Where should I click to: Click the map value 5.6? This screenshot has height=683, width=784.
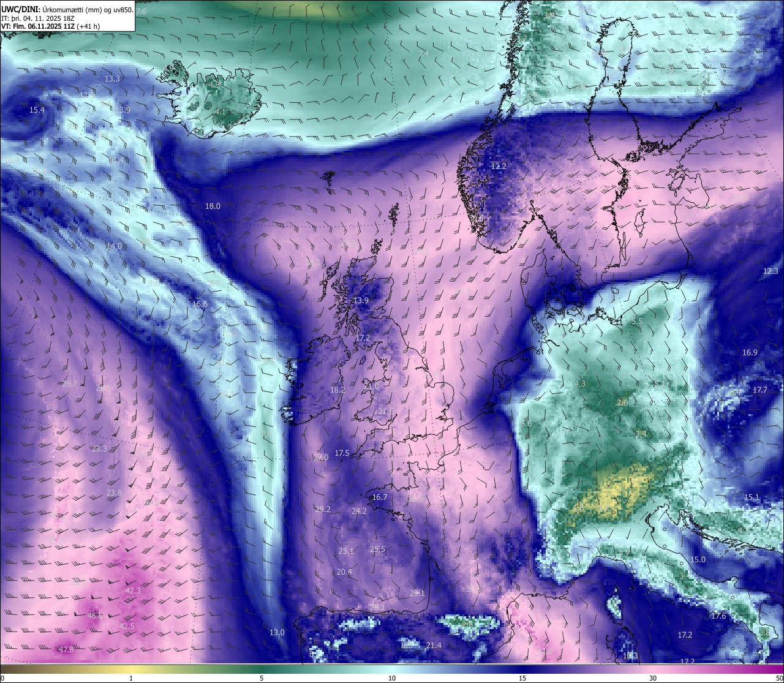coord(526,424)
